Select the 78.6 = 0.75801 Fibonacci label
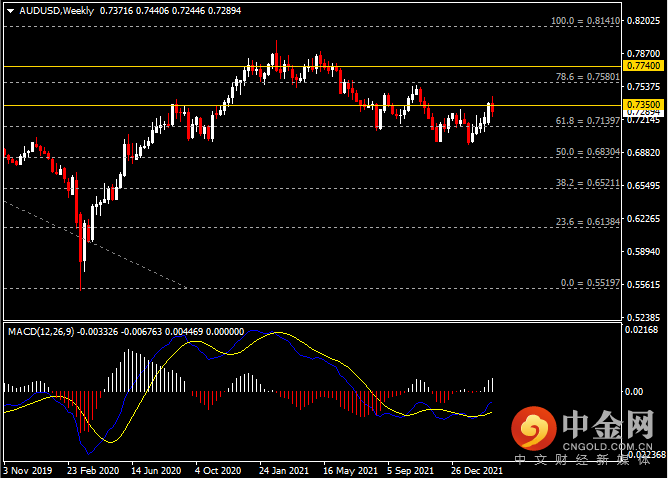668x478 pixels. point(587,77)
